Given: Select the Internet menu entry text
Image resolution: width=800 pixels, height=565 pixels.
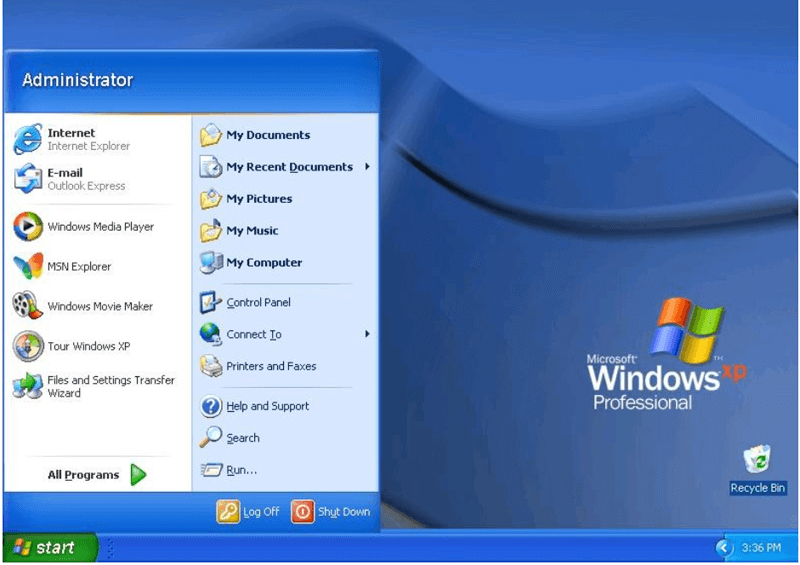Looking at the screenshot, I should (x=71, y=133).
